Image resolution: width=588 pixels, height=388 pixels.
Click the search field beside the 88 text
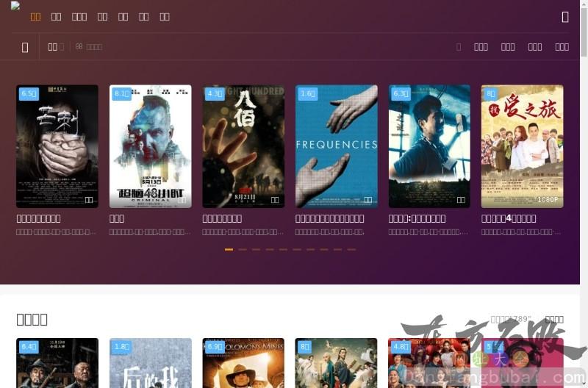pos(94,47)
